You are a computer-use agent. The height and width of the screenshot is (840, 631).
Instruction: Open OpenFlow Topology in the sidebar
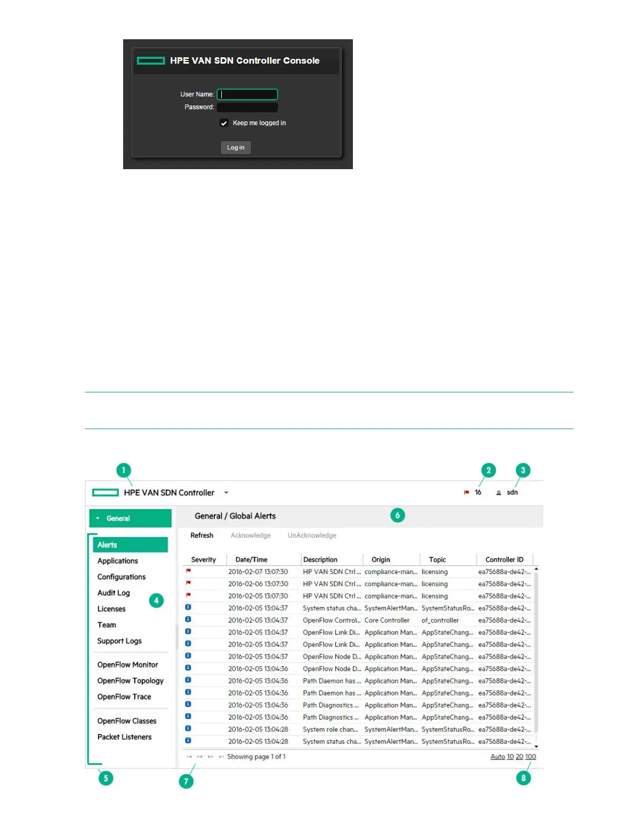pos(130,680)
